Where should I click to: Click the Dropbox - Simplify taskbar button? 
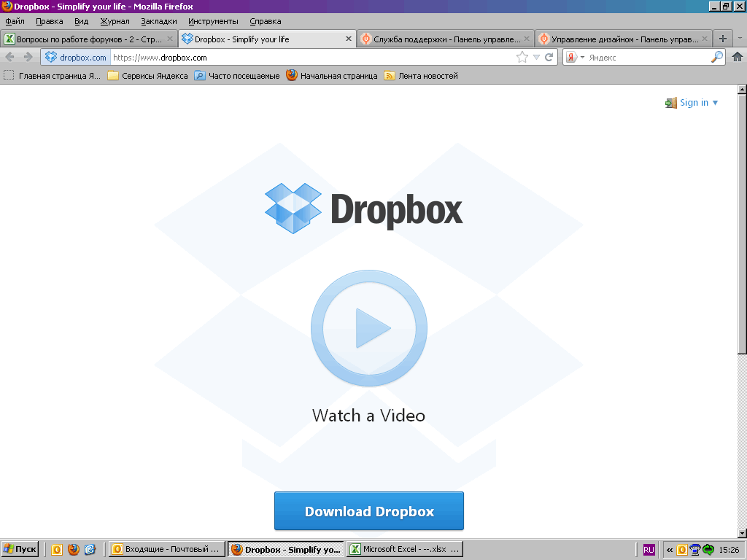[285, 550]
